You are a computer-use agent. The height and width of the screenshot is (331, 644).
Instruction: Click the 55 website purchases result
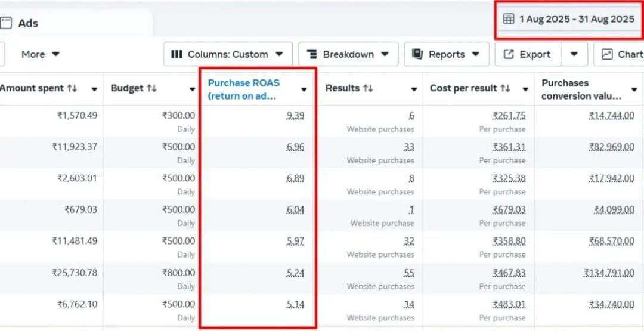[408, 273]
